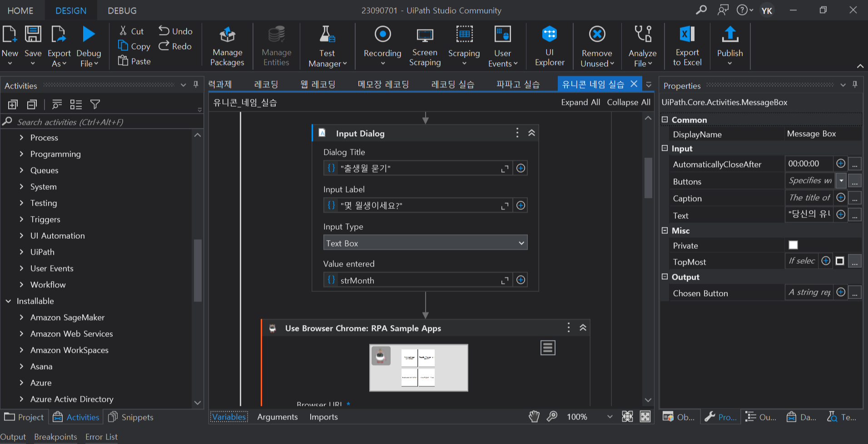This screenshot has width=868, height=444.
Task: Launch UI Explorer
Action: [x=550, y=46]
